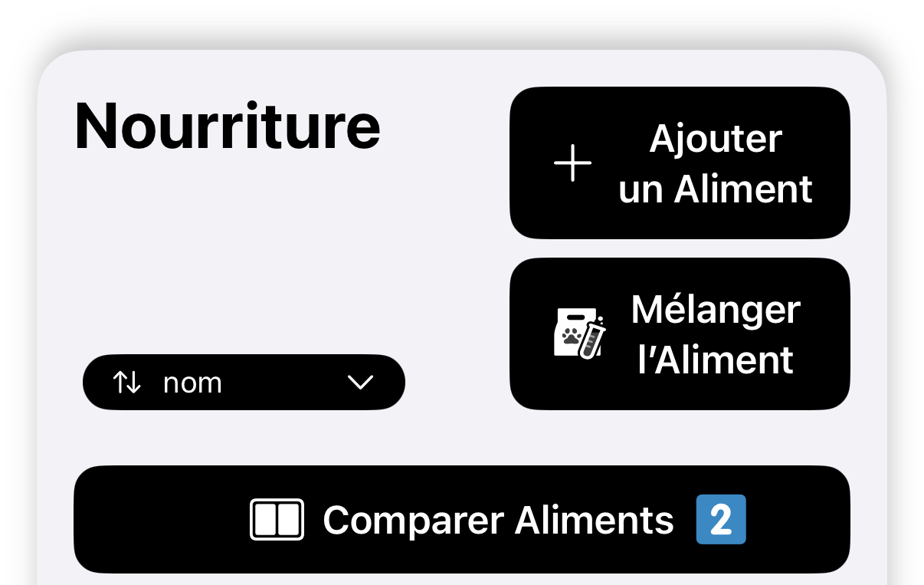Image resolution: width=924 pixels, height=585 pixels.
Task: Tap the 'l'Aliment' text on the mix button
Action: tap(715, 360)
